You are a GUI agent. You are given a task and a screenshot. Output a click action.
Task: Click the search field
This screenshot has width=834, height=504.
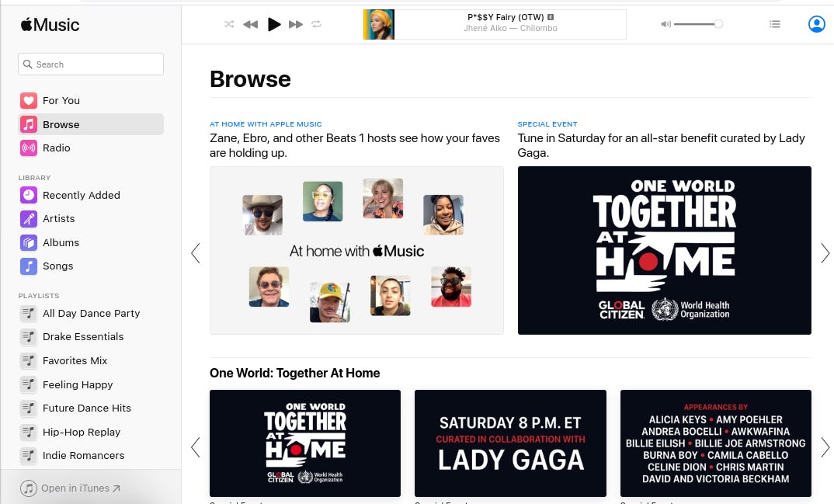91,64
